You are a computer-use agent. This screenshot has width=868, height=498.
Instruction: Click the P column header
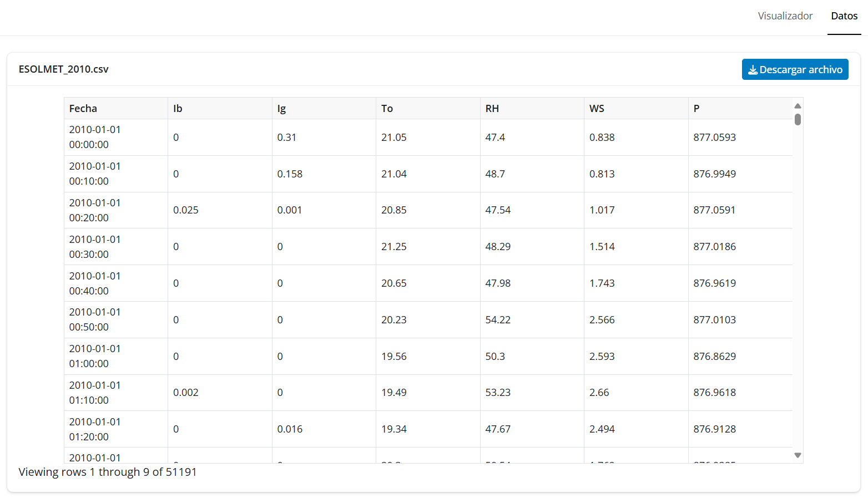pos(697,109)
